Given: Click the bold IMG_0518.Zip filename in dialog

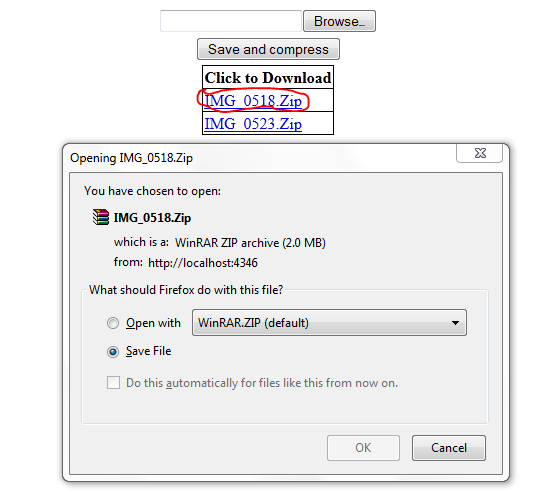Looking at the screenshot, I should (x=152, y=218).
